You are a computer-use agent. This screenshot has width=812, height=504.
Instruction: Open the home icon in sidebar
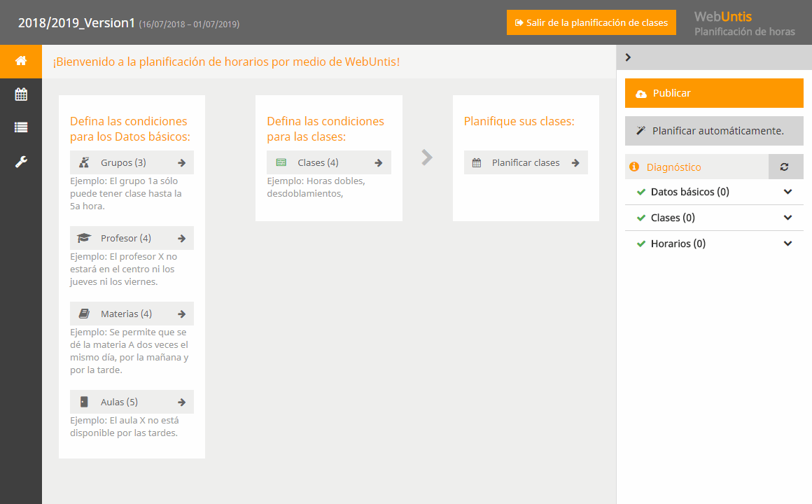tap(21, 61)
